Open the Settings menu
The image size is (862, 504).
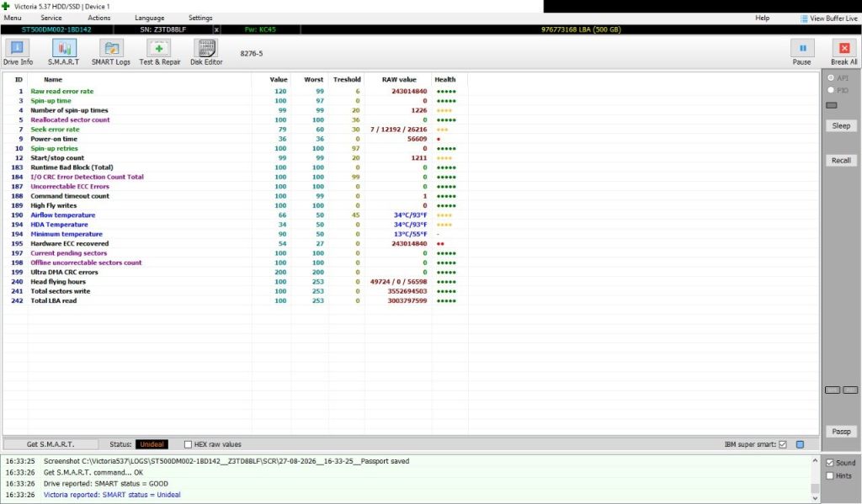200,19
